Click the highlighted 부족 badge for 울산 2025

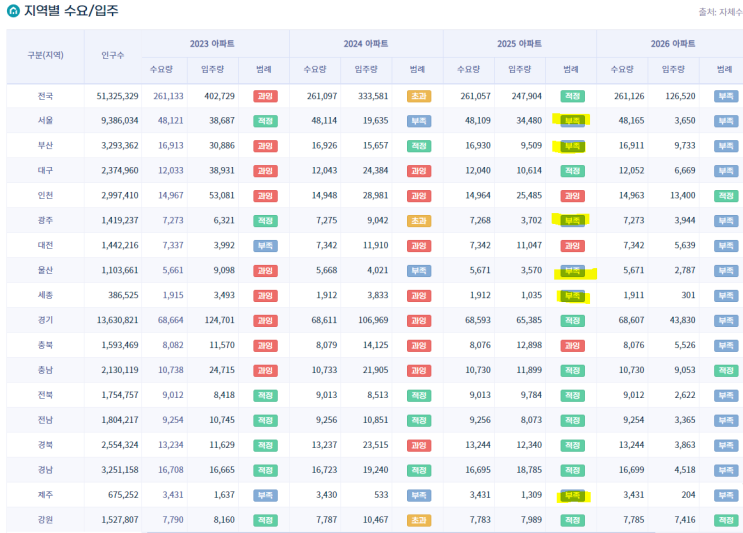pos(572,271)
